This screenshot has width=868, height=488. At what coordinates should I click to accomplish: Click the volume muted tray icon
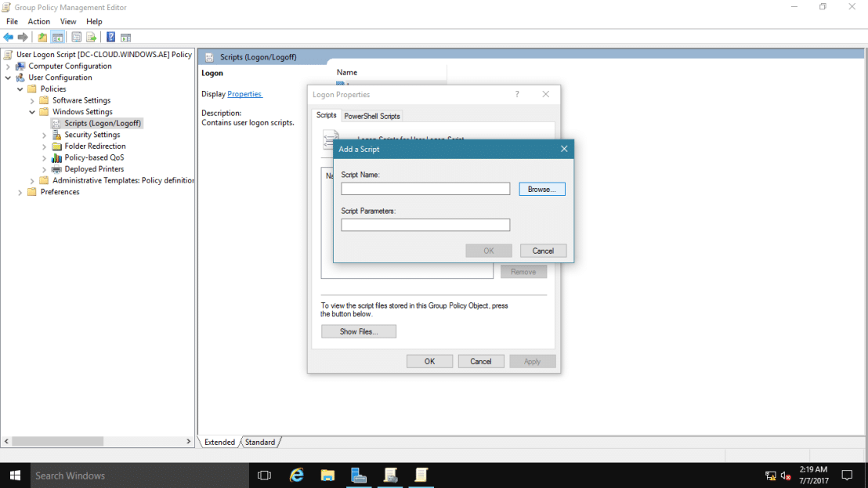(786, 475)
